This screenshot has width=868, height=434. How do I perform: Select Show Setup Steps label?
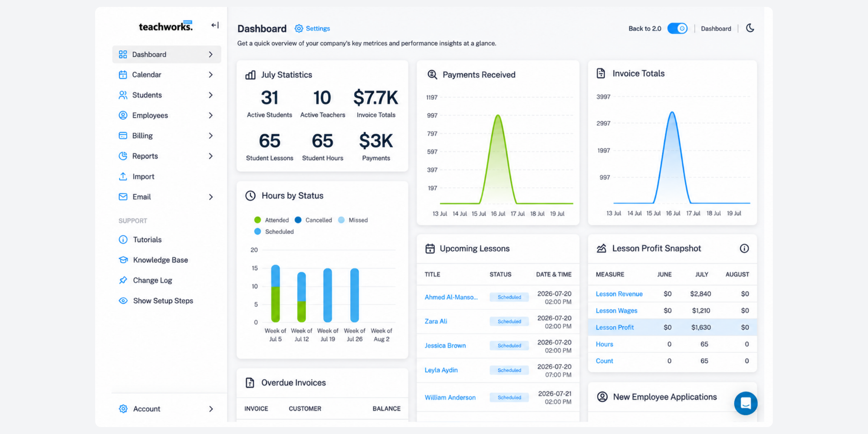pos(163,301)
